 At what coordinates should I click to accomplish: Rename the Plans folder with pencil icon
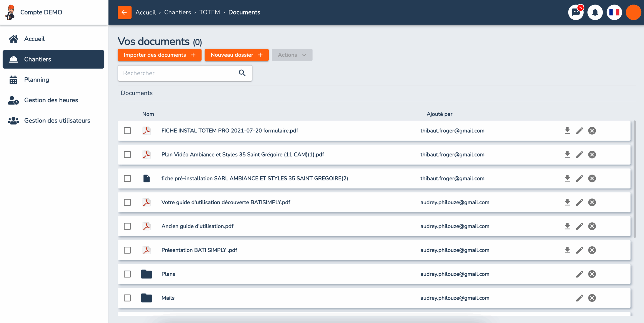tap(580, 274)
